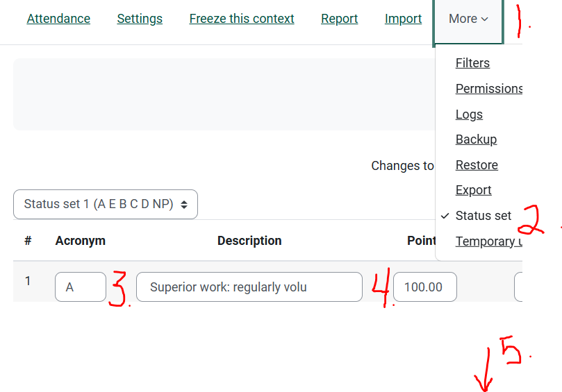Select Filters from the More menu
Viewport: 562px width, 392px height.
(x=472, y=63)
